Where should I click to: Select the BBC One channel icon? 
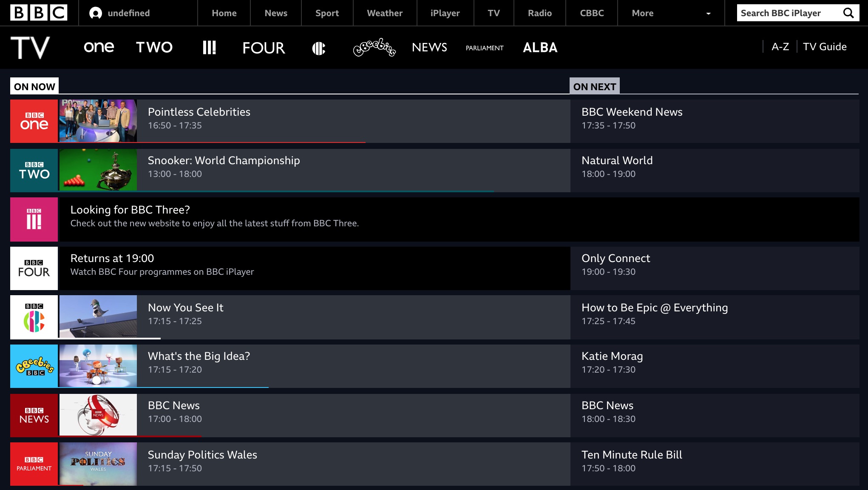click(99, 47)
